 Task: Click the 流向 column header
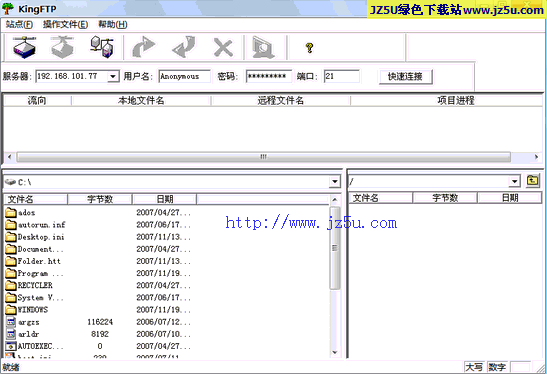(x=37, y=100)
